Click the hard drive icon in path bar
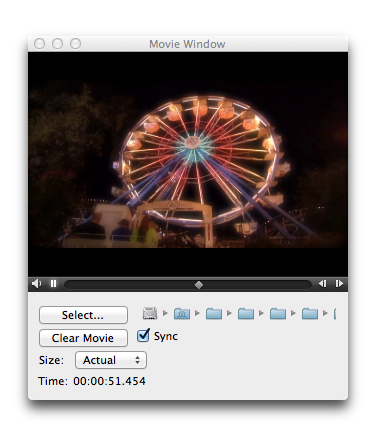This screenshot has height=436, width=376. pyautogui.click(x=150, y=313)
